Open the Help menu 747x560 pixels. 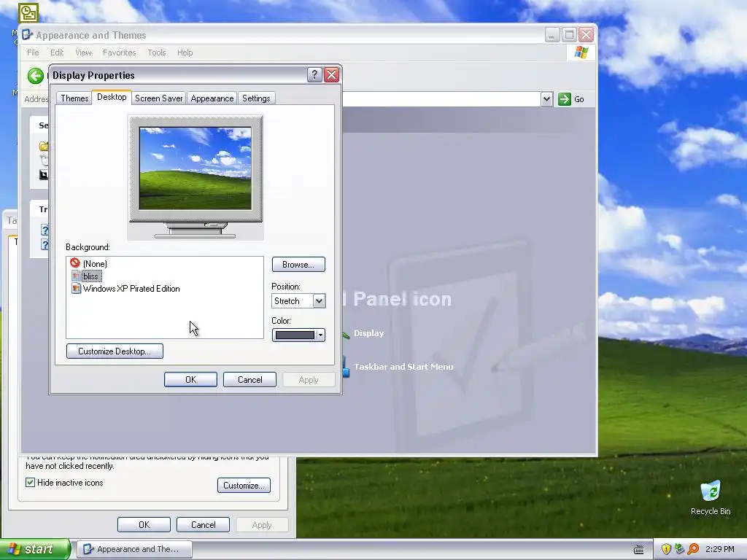click(x=185, y=52)
